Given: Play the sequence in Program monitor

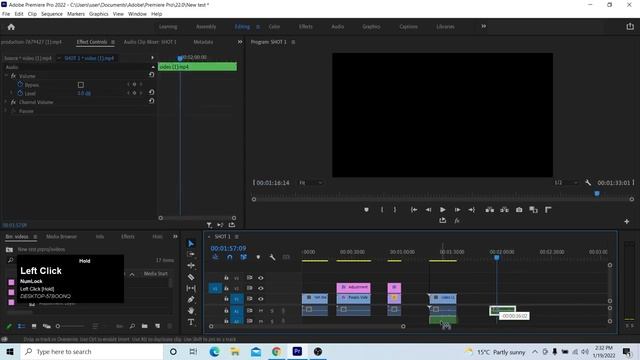Looking at the screenshot, I should pyautogui.click(x=442, y=210).
